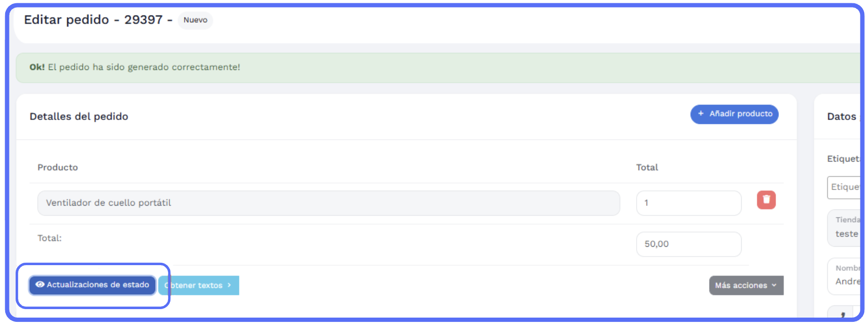The image size is (868, 328).
Task: Click the total field showing 50,00
Action: [688, 244]
